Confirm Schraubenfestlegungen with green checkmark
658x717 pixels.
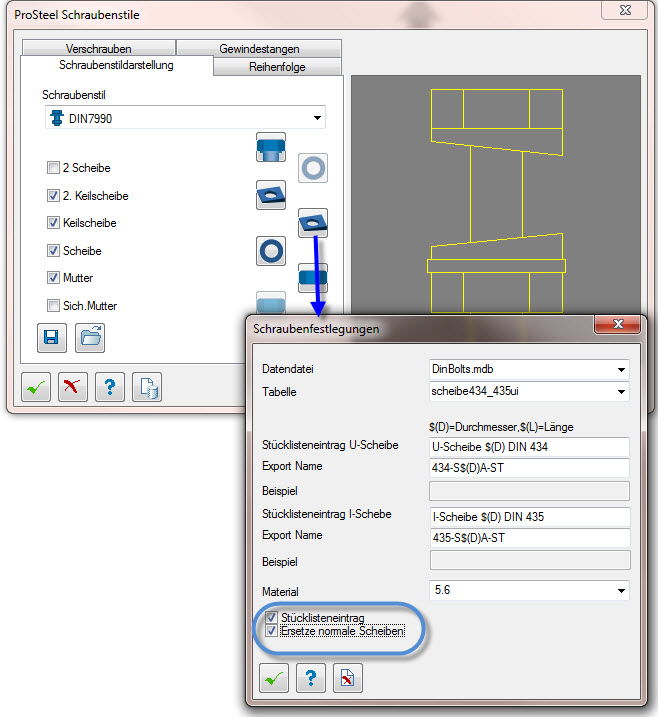pyautogui.click(x=274, y=678)
